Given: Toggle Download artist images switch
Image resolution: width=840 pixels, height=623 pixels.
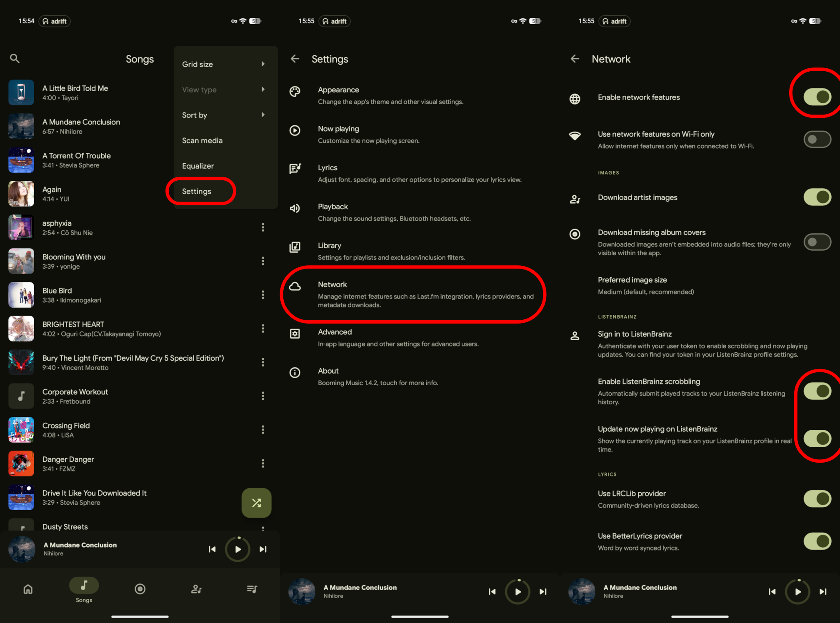Looking at the screenshot, I should pos(817,197).
